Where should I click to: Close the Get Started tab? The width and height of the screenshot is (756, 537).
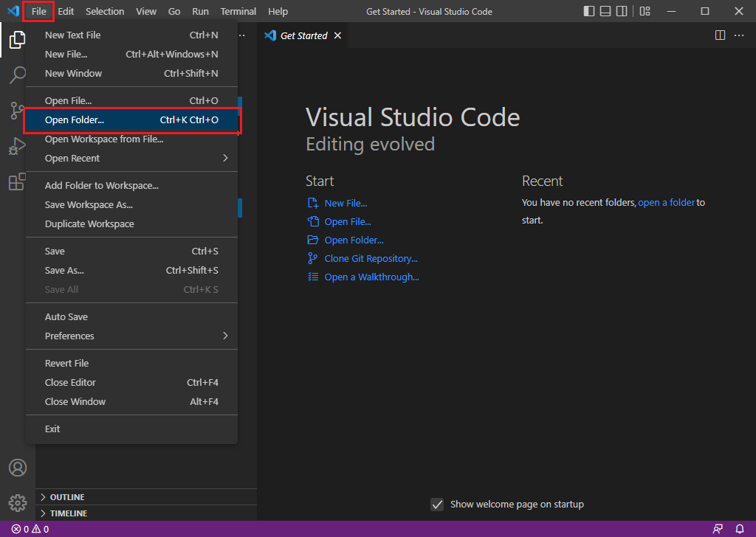pyautogui.click(x=337, y=35)
